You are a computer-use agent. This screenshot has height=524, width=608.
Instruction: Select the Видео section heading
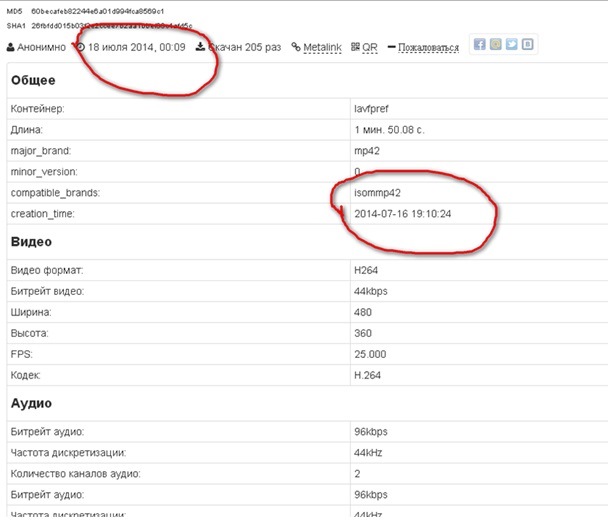(x=31, y=241)
